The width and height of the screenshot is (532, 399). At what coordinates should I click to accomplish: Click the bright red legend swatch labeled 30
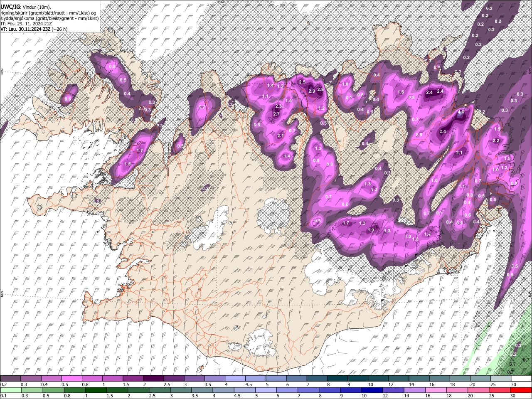[x=521, y=390]
